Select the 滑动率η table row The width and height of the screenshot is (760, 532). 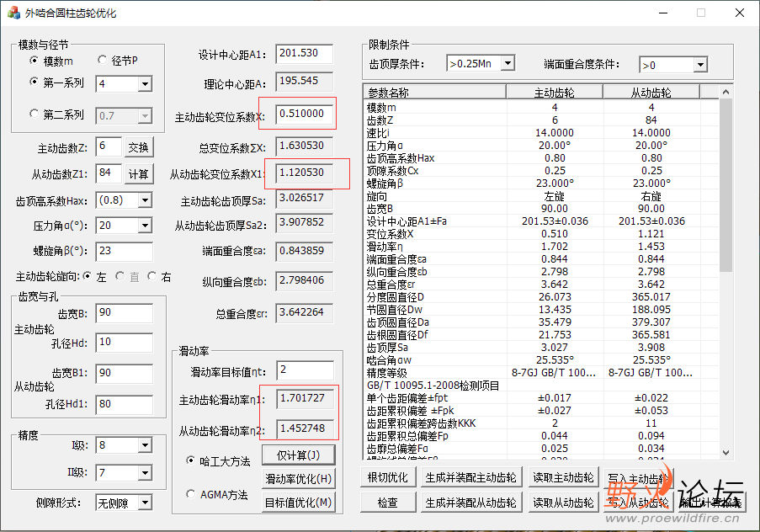[x=541, y=247]
